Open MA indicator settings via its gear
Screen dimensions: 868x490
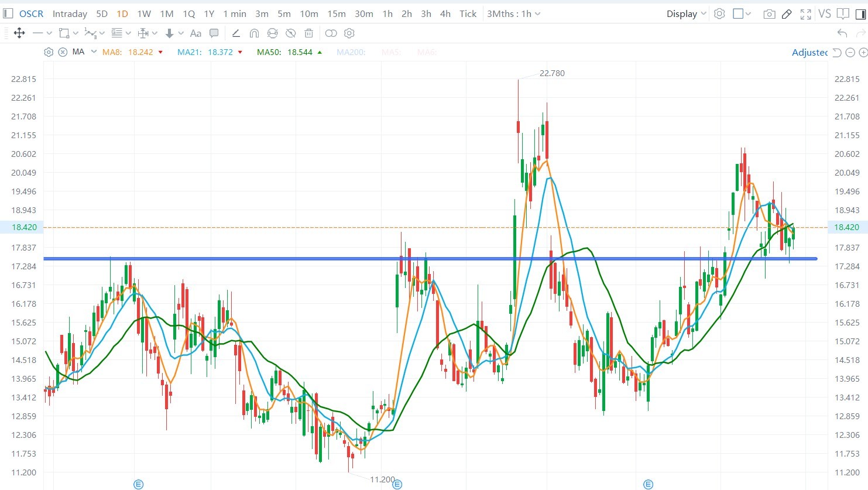pos(49,52)
